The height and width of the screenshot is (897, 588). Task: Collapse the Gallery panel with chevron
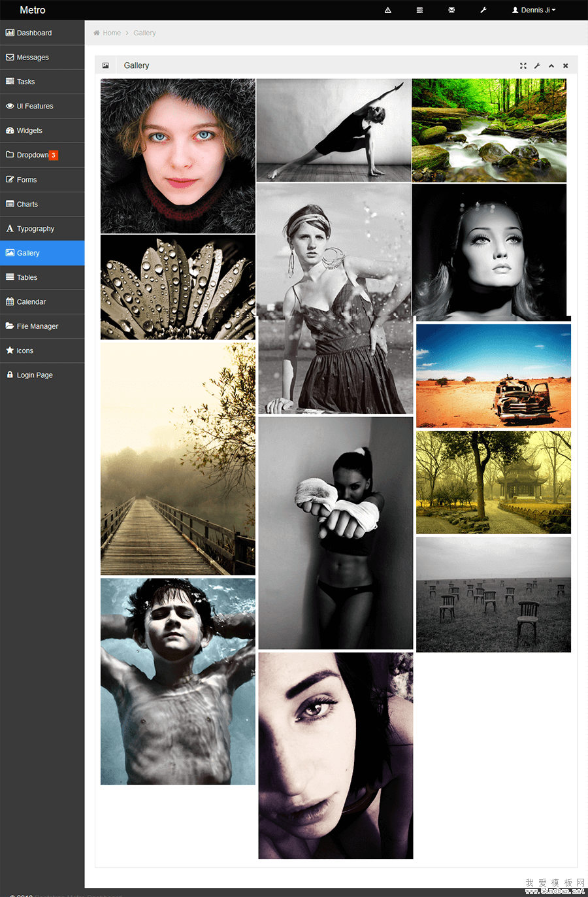click(x=551, y=66)
